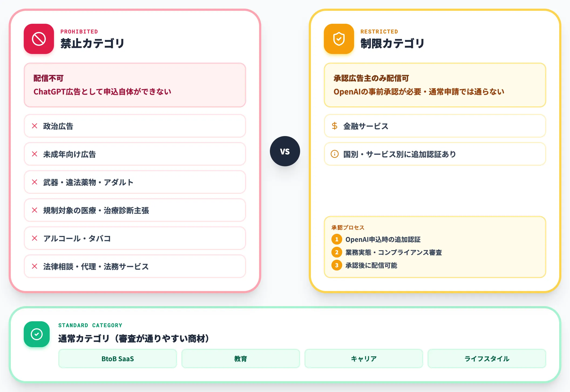The image size is (570, 392).
Task: Click the 国別・サービス別に追加認証あり text
Action: [x=400, y=154]
